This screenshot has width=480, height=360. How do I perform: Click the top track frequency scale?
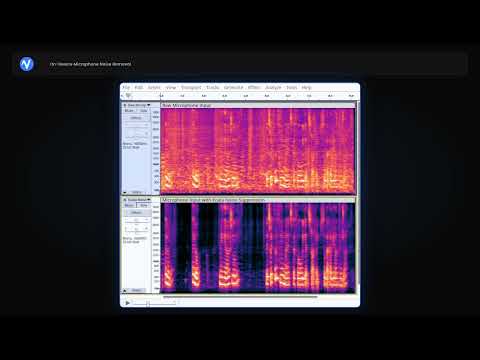(156, 151)
